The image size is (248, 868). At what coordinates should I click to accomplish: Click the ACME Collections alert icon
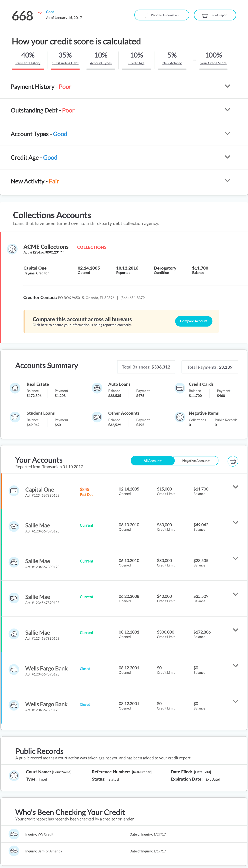[13, 249]
